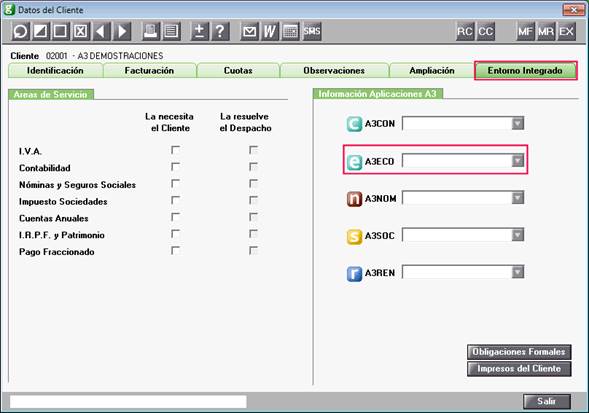Click the EX toolbar button

coord(566,31)
